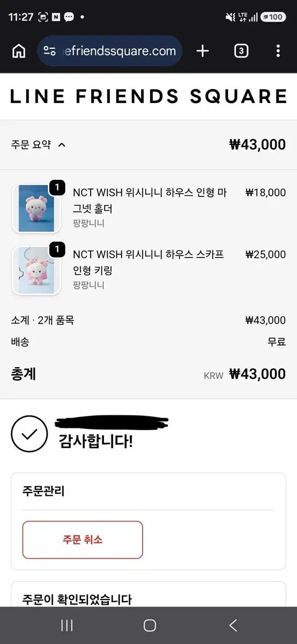Open the magnet holder doll product thumbnail
The image size is (297, 644).
(36, 208)
